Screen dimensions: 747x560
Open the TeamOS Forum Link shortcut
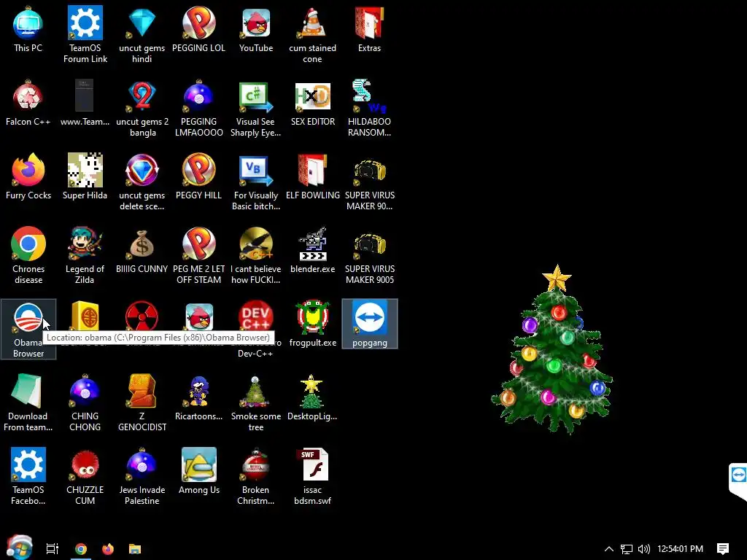pyautogui.click(x=85, y=34)
